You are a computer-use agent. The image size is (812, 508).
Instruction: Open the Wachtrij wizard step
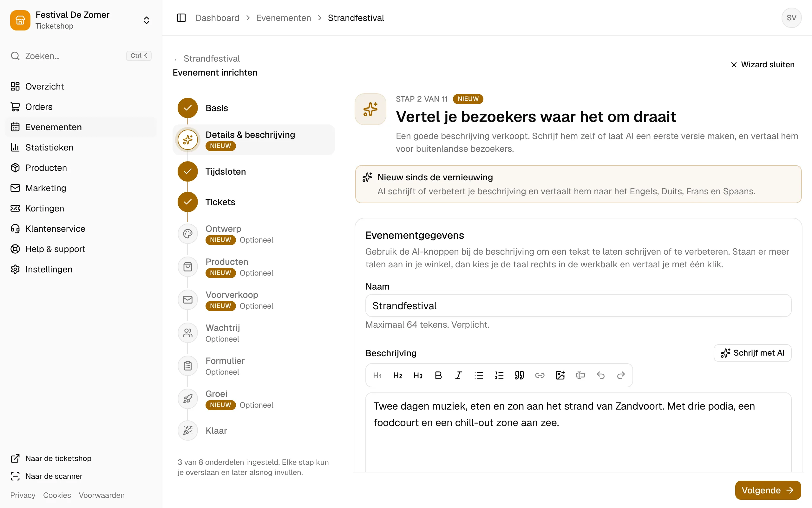254,333
